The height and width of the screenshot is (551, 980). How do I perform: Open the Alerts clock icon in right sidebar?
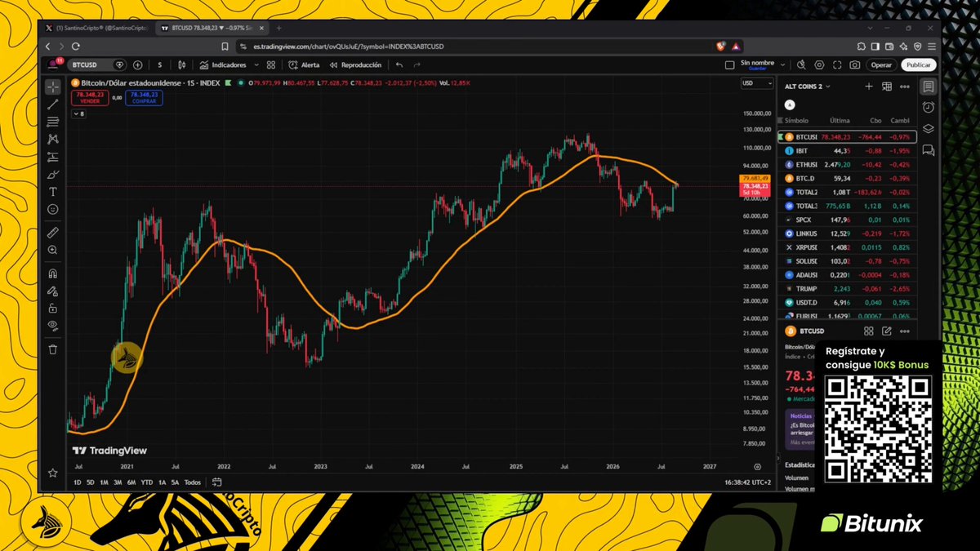929,108
